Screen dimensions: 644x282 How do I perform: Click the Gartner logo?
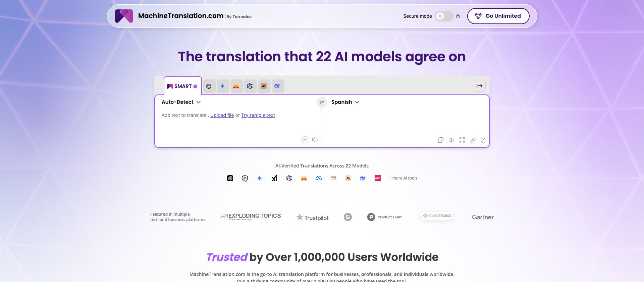483,217
